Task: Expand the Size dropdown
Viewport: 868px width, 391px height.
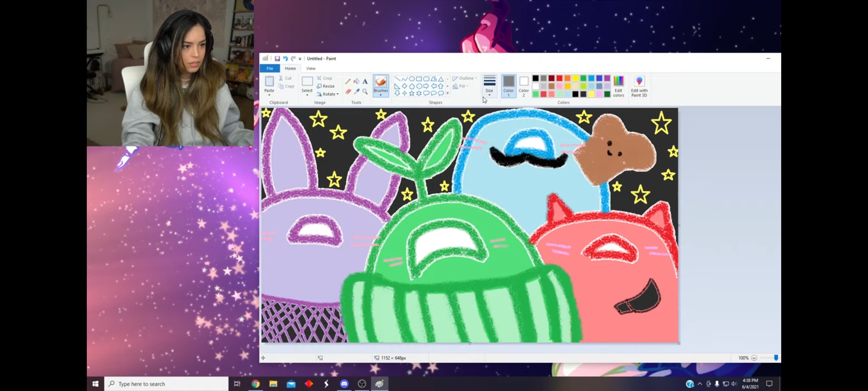Action: coord(489,86)
